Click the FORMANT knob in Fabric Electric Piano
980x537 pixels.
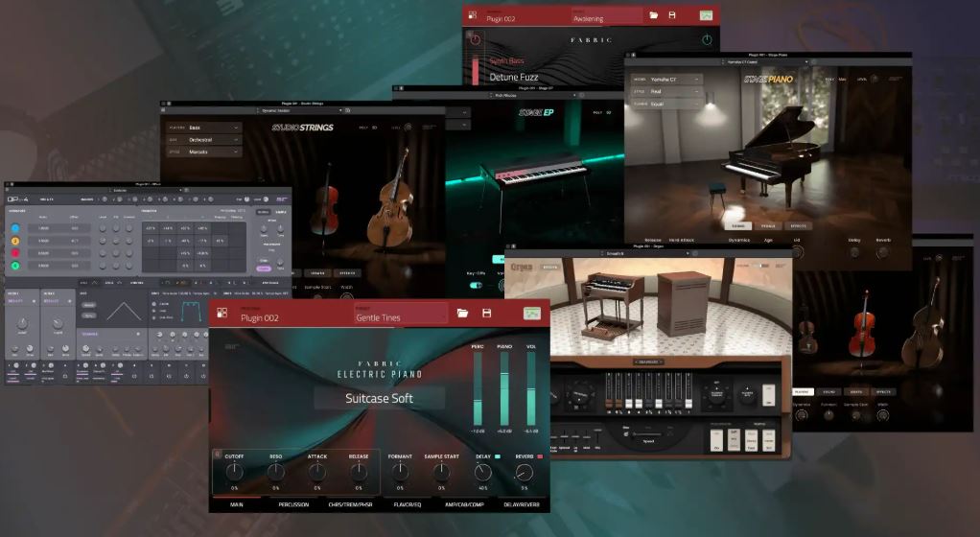[400, 472]
